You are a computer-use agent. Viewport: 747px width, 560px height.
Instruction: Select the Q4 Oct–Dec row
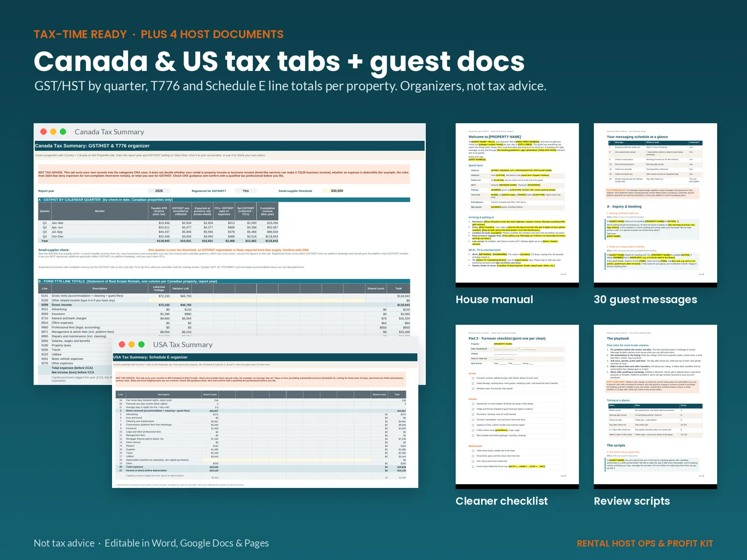pyautogui.click(x=158, y=236)
